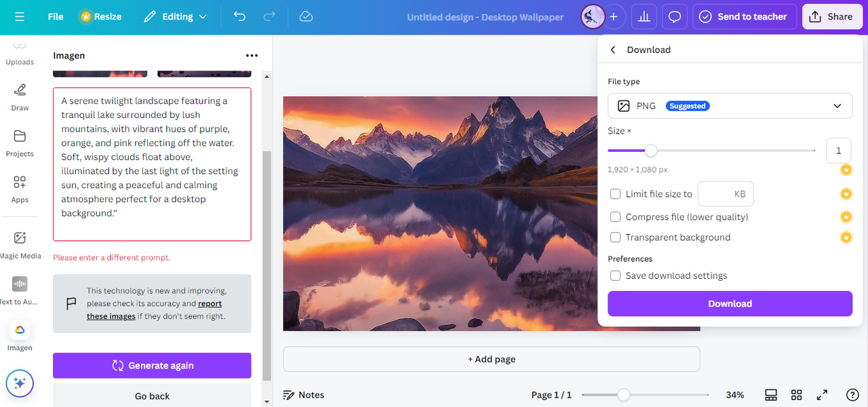Click the crown icon next to Transparent background
Screen dimensions: 868x407
click(846, 237)
